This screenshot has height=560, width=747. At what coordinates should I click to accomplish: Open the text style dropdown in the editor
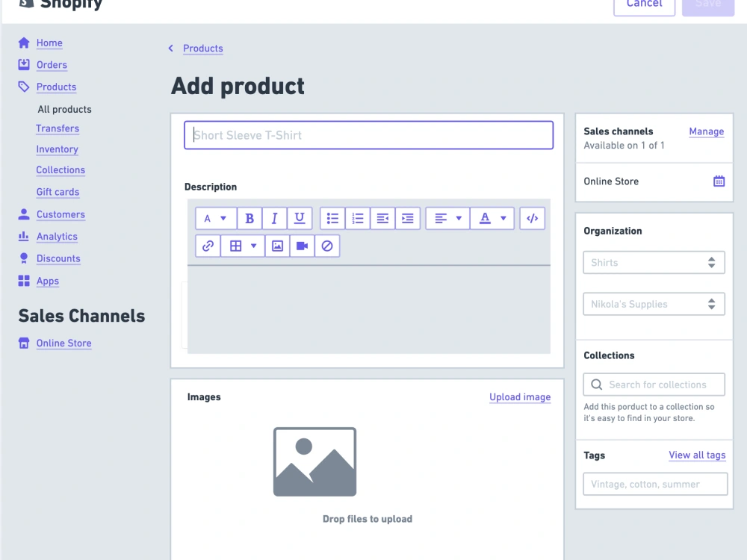[x=216, y=218]
